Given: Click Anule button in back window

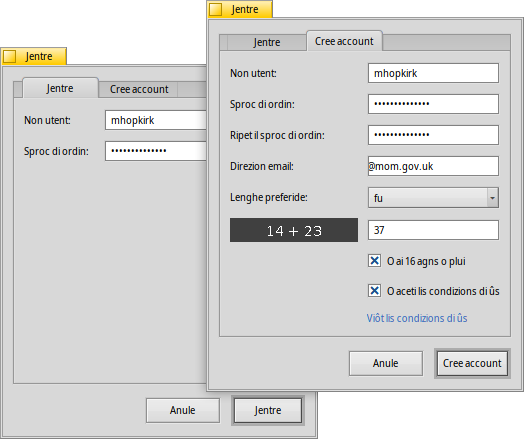Looking at the screenshot, I should [182, 410].
